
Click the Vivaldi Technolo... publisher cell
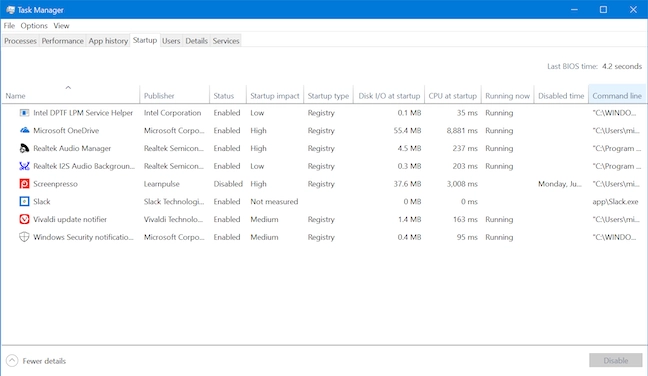[x=173, y=219]
